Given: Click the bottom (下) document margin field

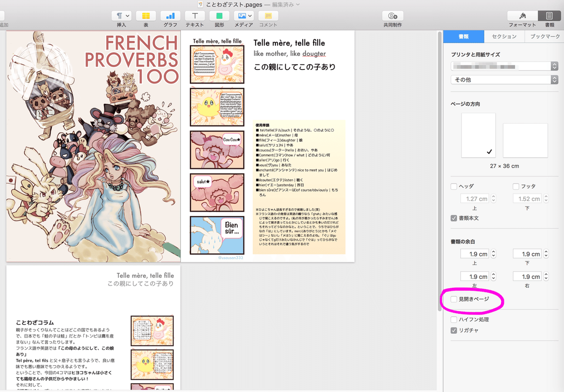Looking at the screenshot, I should click(x=528, y=254).
